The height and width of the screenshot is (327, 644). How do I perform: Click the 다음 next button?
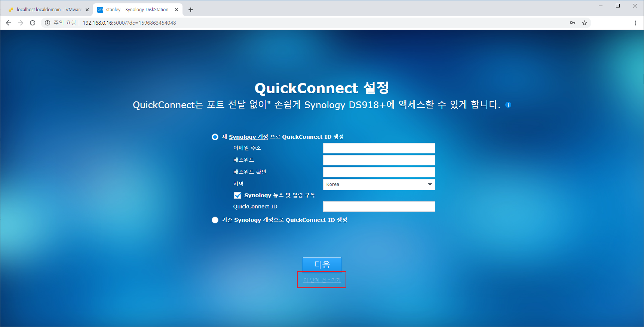(x=322, y=265)
